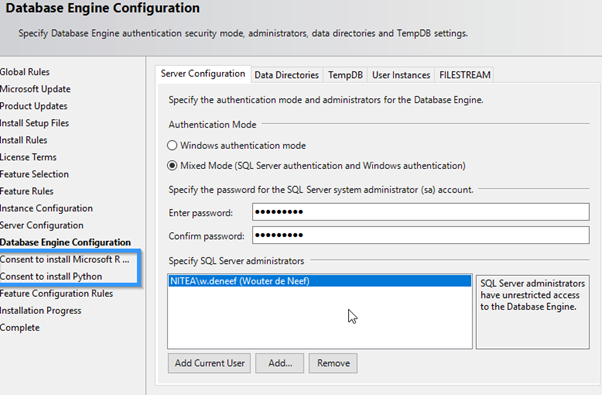Go to Microsoft Update step
Image resolution: width=602 pixels, height=395 pixels.
tap(35, 89)
